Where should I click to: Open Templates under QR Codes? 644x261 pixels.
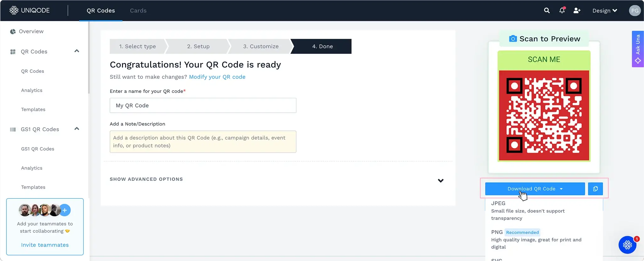[x=33, y=109]
